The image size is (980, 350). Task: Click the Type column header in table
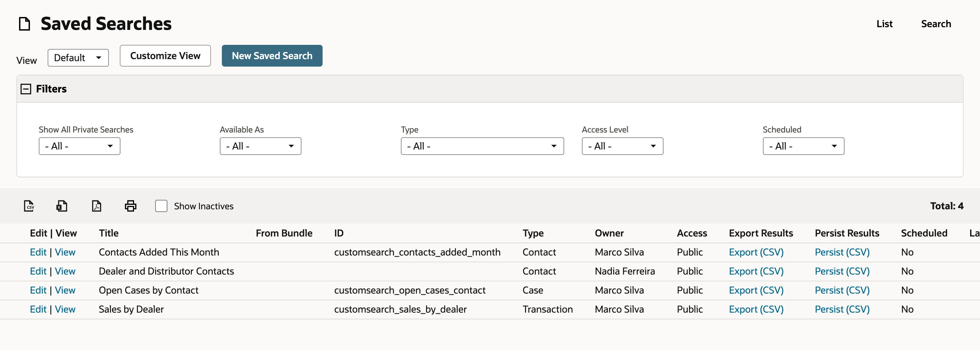point(533,233)
